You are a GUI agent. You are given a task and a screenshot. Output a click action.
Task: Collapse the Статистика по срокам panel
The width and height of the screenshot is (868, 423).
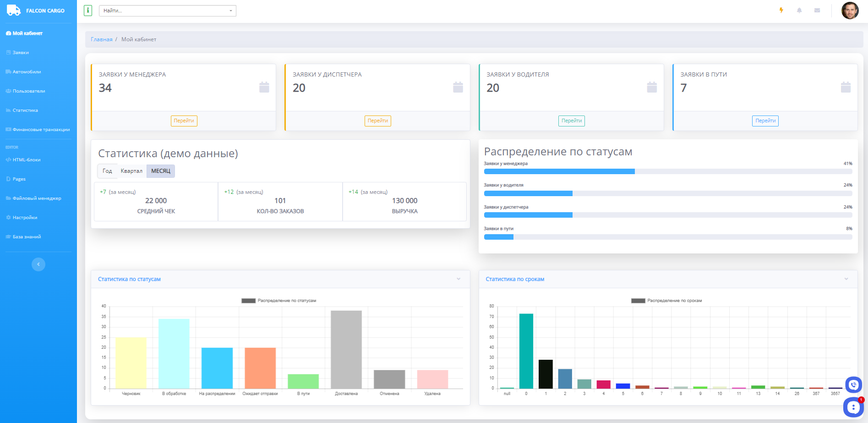click(846, 279)
